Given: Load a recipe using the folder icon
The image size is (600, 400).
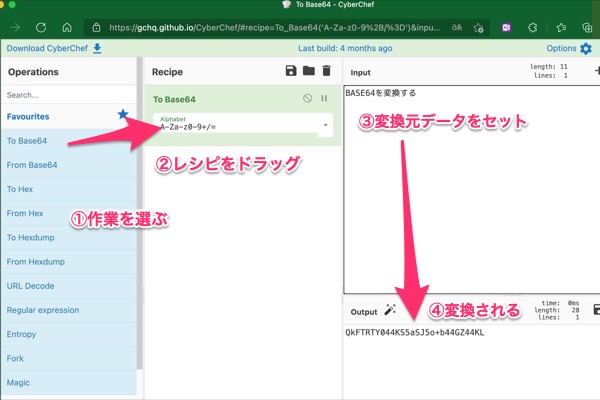Looking at the screenshot, I should 308,71.
